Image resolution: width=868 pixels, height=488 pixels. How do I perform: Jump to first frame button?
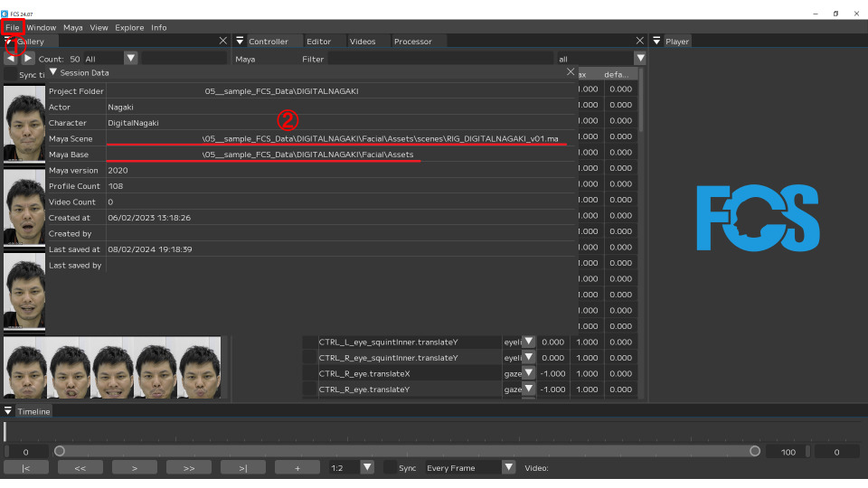tap(26, 467)
